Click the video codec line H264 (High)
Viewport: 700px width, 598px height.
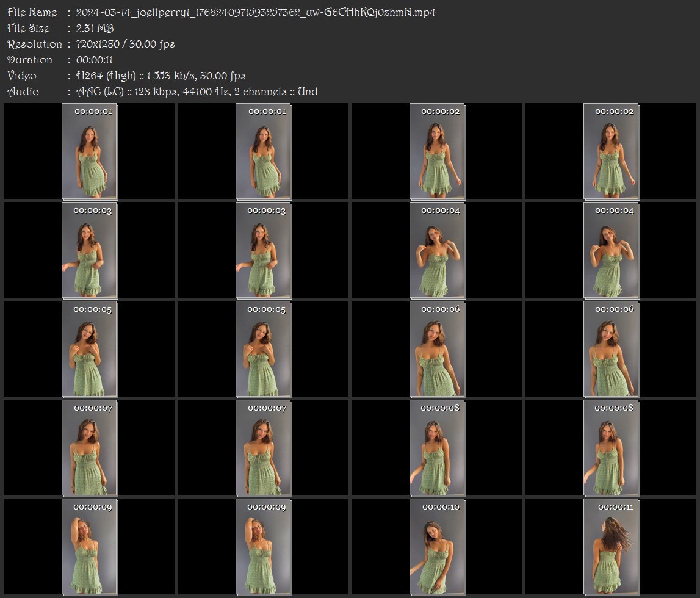tap(161, 76)
